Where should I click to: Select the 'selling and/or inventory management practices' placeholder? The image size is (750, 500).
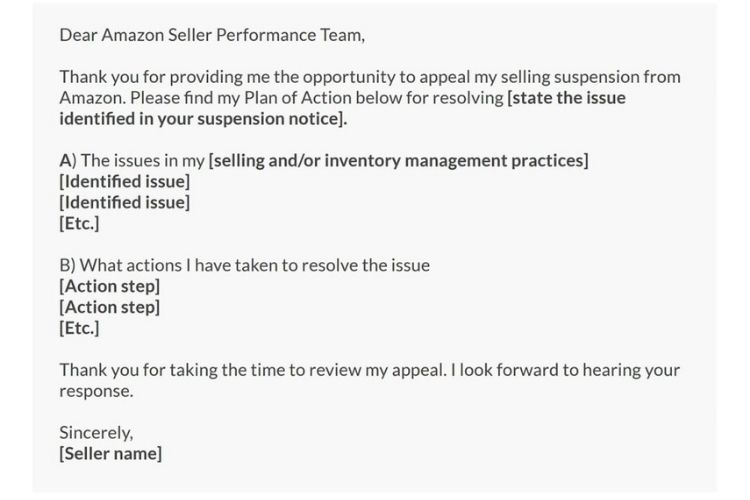tap(398, 160)
